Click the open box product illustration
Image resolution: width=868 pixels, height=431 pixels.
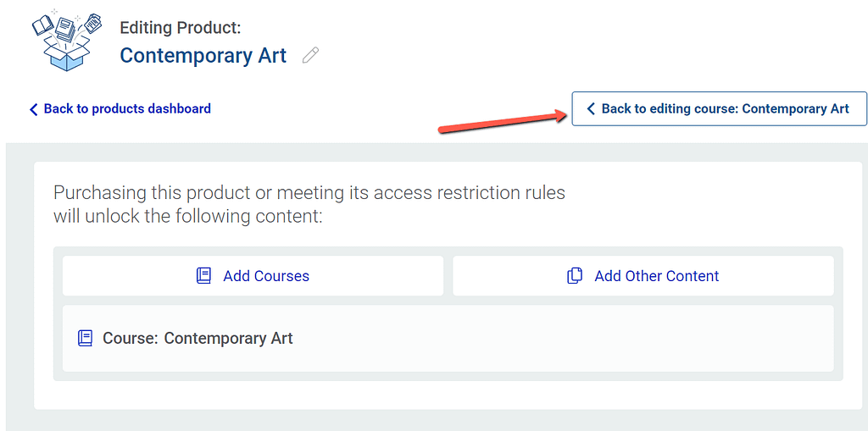click(x=66, y=39)
